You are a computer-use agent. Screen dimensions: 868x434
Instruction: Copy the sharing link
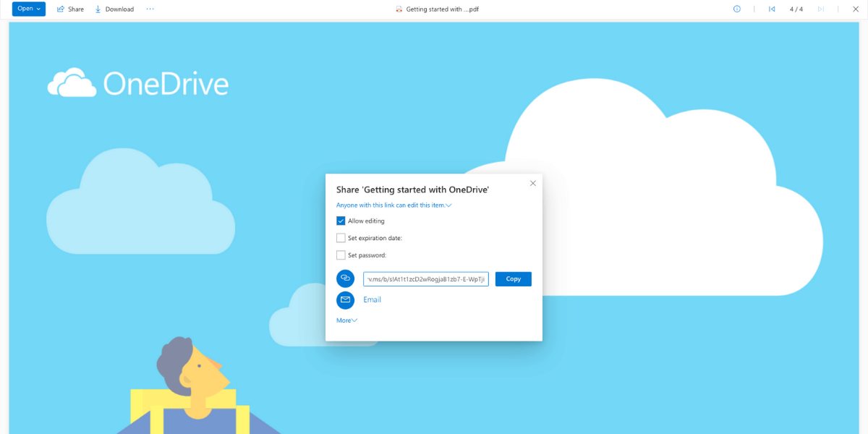[514, 279]
